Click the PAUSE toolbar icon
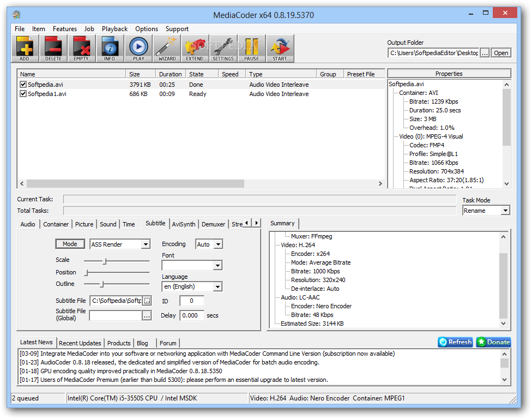This screenshot has width=532, height=419. 251,49
